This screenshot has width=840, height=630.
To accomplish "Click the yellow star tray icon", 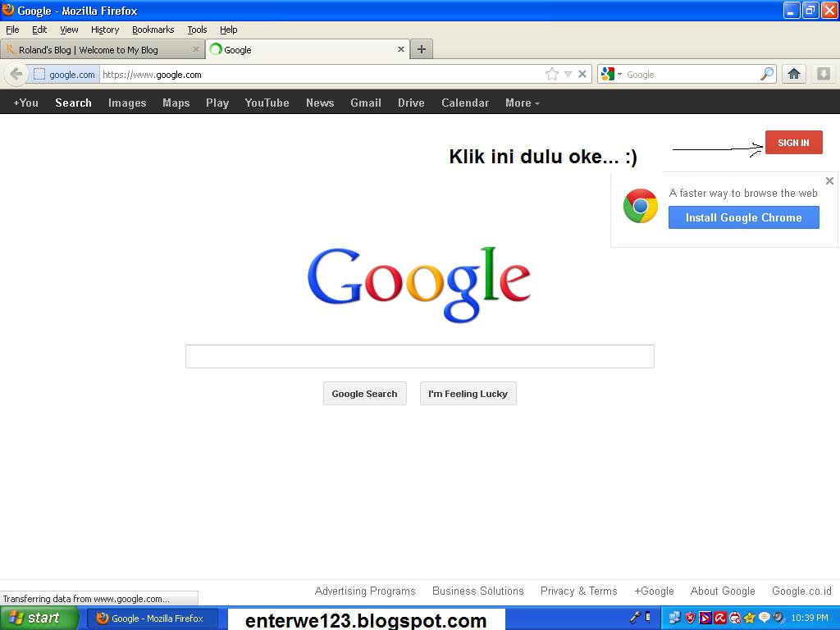I will tap(749, 619).
